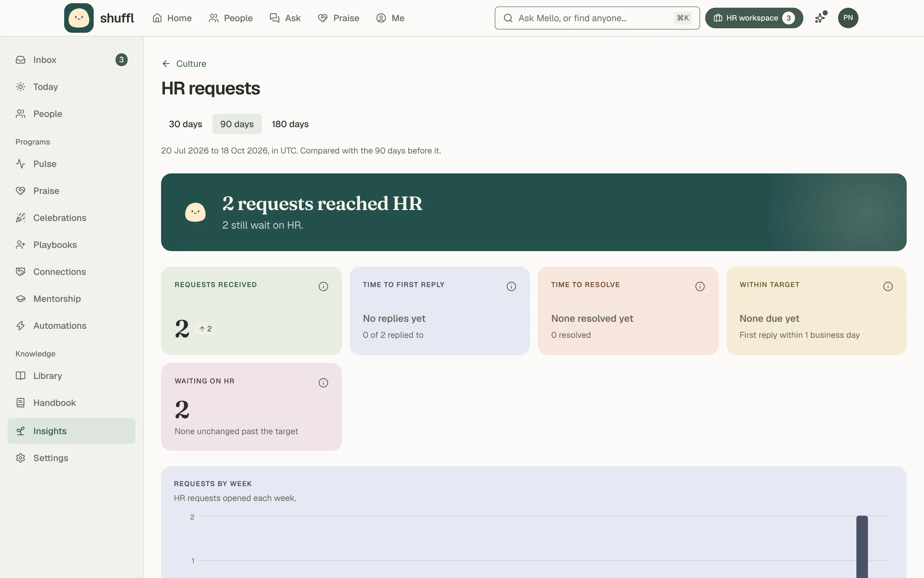Image resolution: width=924 pixels, height=578 pixels.
Task: Click 'First reply within 1 business day' text
Action: coord(800,335)
